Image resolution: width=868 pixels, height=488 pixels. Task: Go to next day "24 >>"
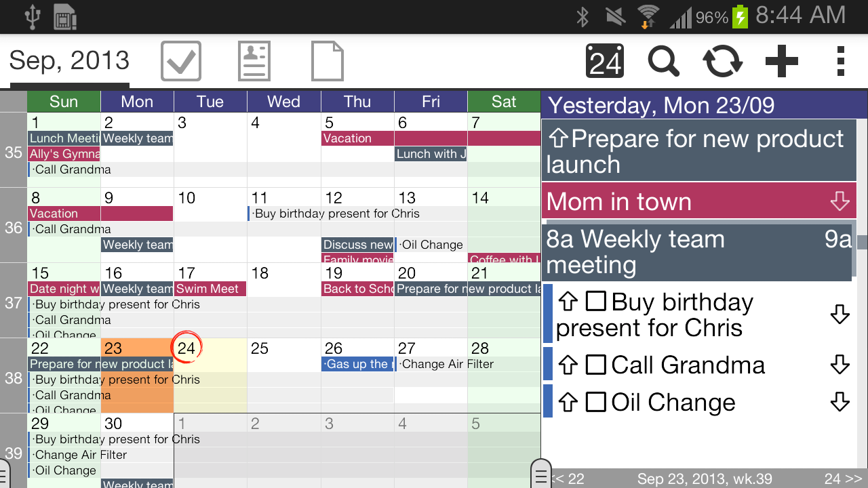(844, 479)
